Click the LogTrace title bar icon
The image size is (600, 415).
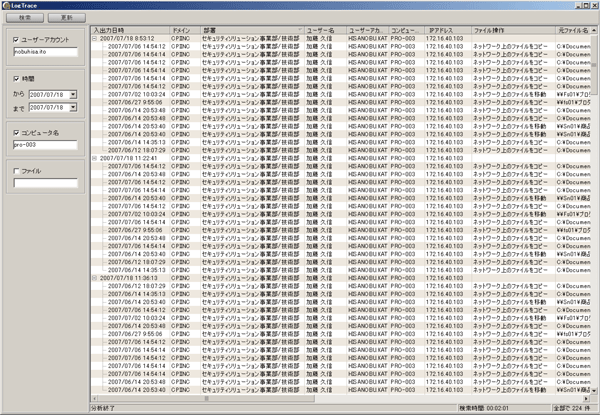pyautogui.click(x=7, y=5)
